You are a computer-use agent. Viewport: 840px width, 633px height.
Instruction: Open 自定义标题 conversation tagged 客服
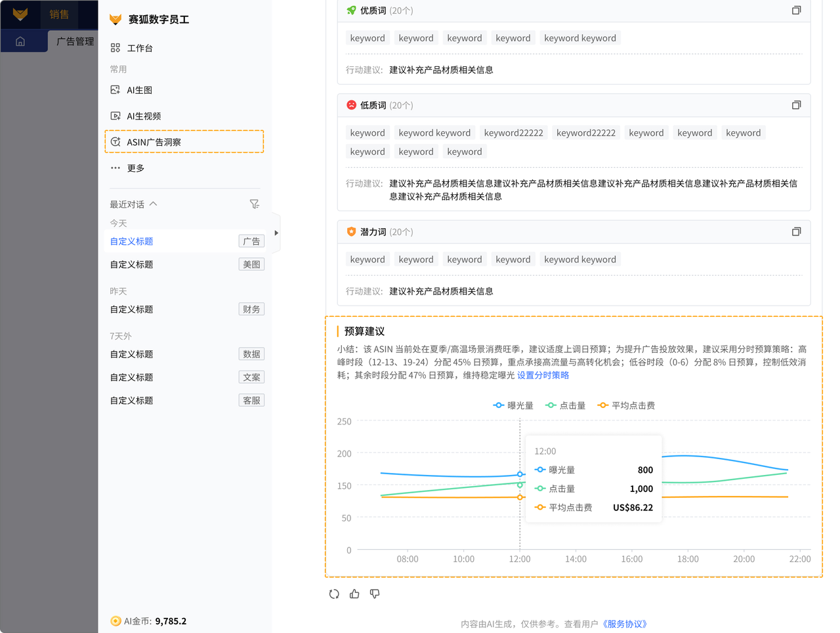(x=187, y=400)
